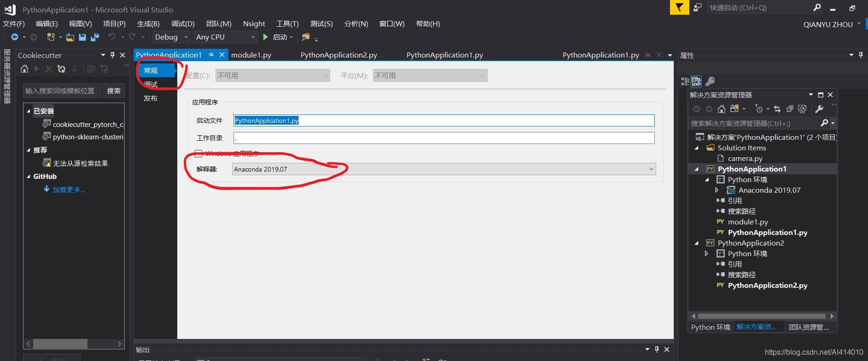Viewport: 868px width, 361px height.
Task: Click the Cookiecutter search button
Action: pyautogui.click(x=114, y=91)
